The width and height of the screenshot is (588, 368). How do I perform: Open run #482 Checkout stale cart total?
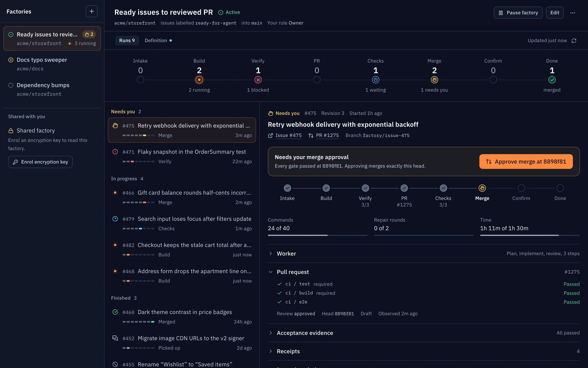pyautogui.click(x=182, y=249)
